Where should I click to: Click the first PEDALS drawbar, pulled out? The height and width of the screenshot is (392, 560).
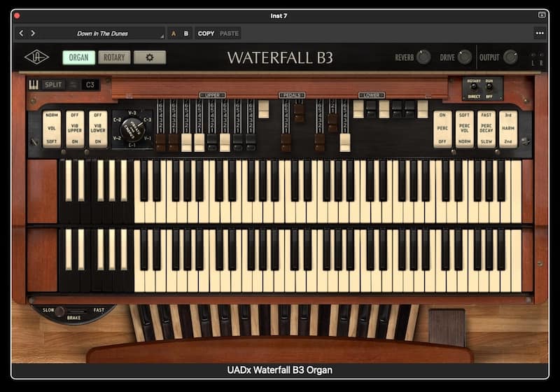(286, 142)
